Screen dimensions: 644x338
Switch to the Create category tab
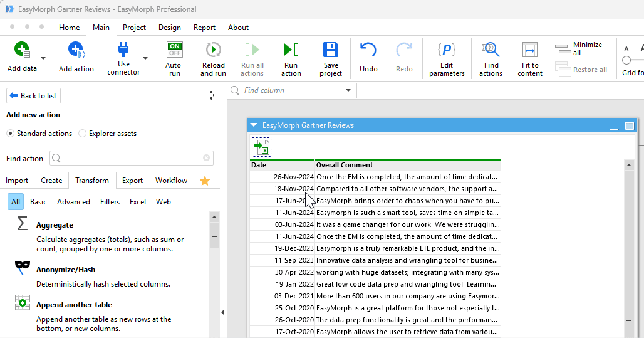pyautogui.click(x=51, y=181)
